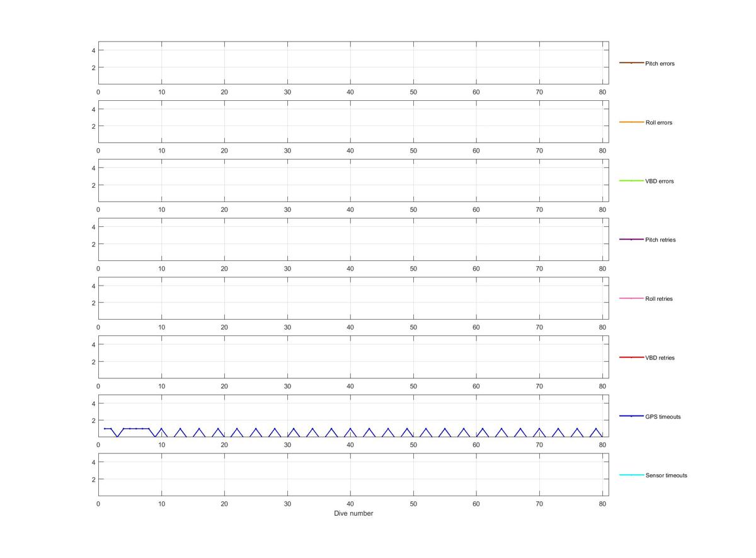The height and width of the screenshot is (558, 756).
Task: Click the brown Pitch errors legend line
Action: (631, 63)
